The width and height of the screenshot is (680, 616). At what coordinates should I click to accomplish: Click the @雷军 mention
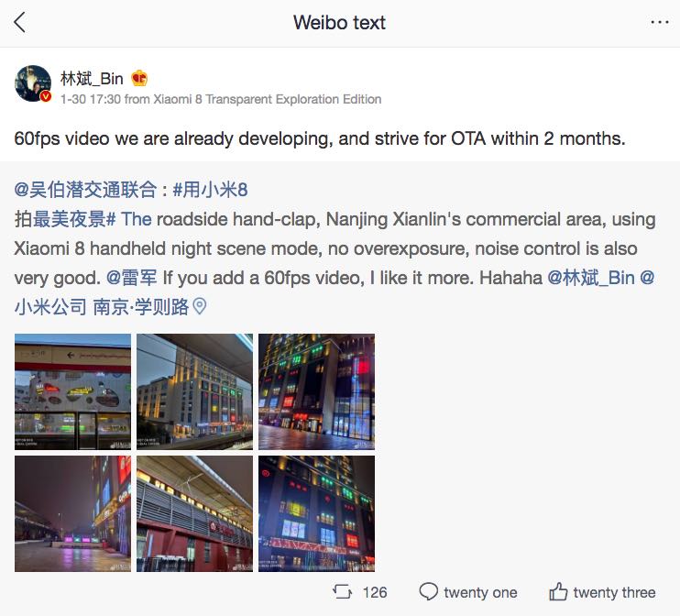pyautogui.click(x=132, y=278)
